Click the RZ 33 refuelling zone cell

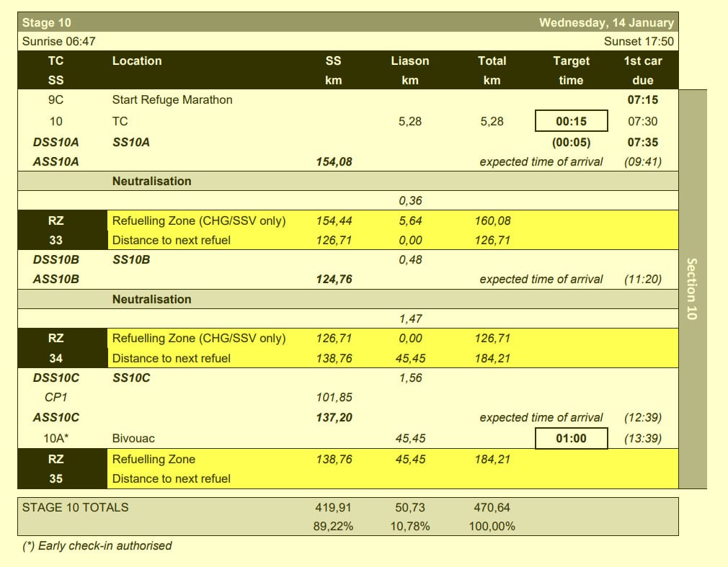(x=56, y=231)
